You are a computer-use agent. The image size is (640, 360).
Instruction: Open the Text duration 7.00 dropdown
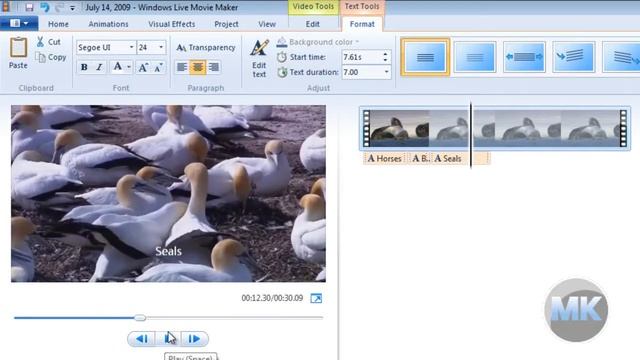click(386, 72)
